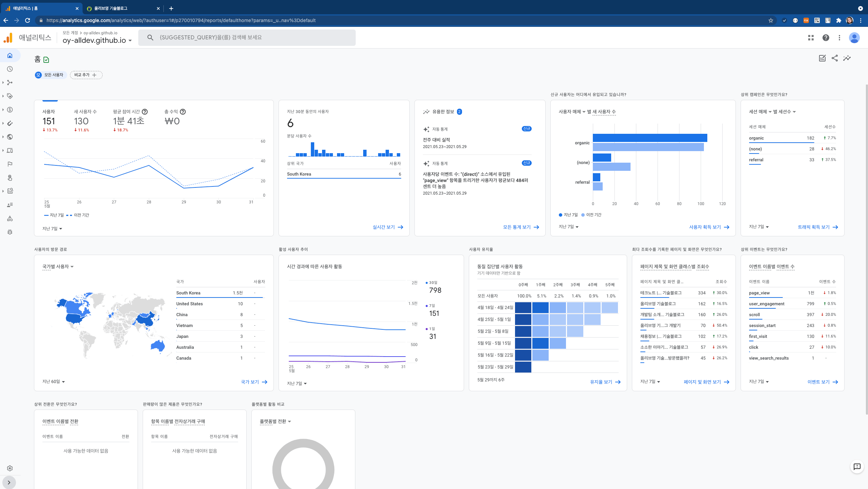Expand the sidebar with bottom chevron arrow
868x489 pixels.
click(x=9, y=482)
